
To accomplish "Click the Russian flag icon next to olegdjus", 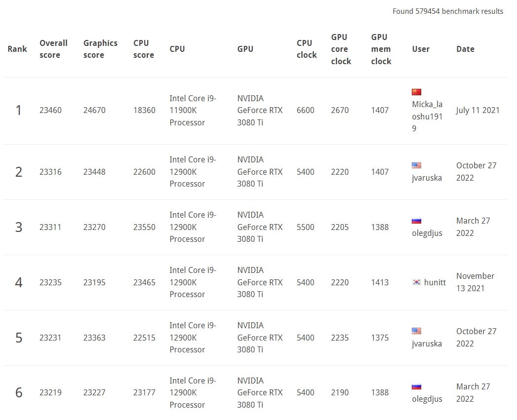I will pyautogui.click(x=417, y=221).
